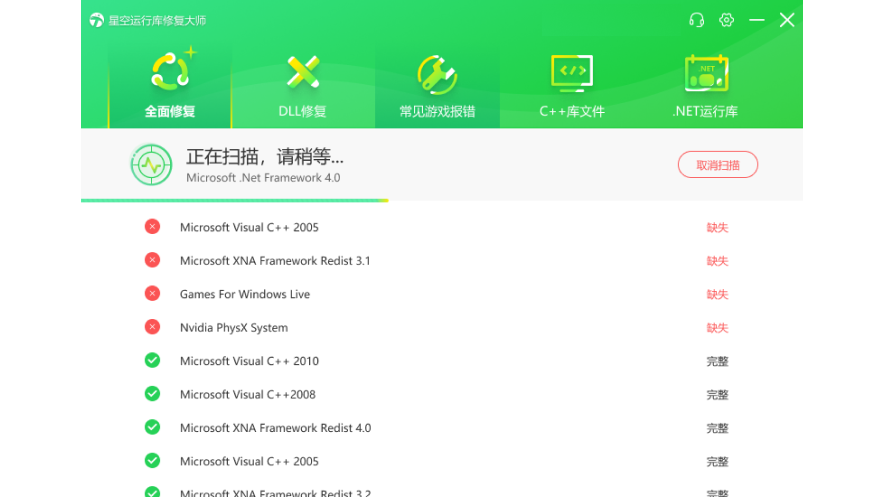This screenshot has width=883, height=497.
Task: Open the customer support headset icon
Action: [x=697, y=20]
